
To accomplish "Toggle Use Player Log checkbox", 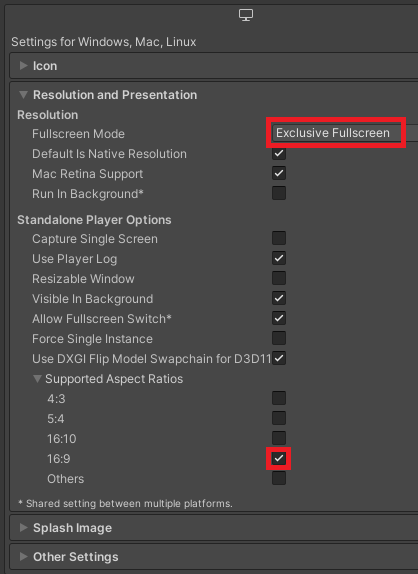I will point(279,258).
